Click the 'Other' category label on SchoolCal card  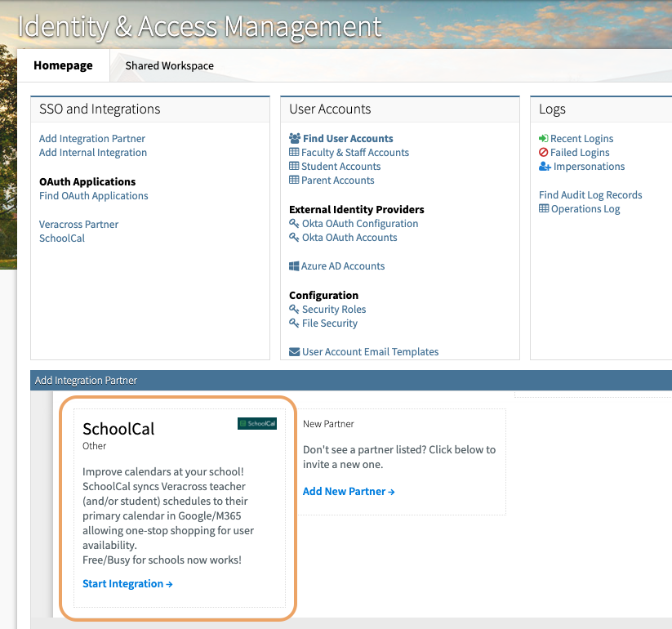click(94, 446)
